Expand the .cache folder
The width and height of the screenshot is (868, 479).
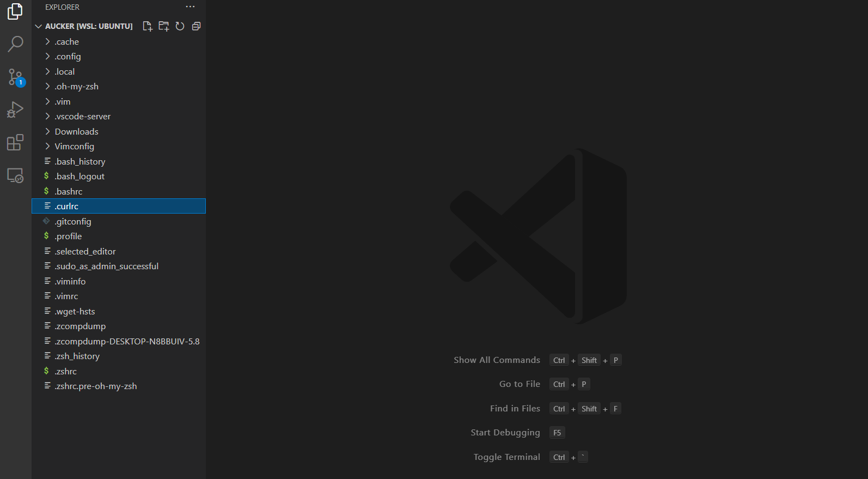119,41
